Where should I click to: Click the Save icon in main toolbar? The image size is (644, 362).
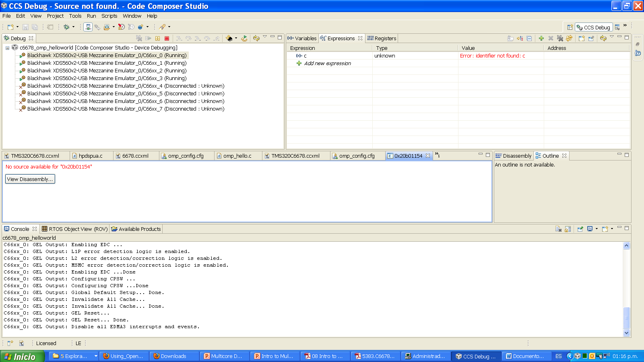(25, 27)
